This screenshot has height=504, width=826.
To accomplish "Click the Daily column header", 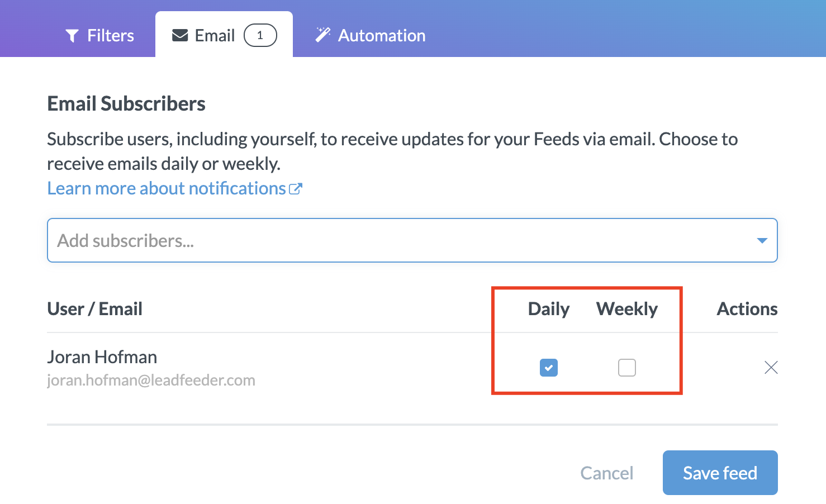I will [x=549, y=309].
